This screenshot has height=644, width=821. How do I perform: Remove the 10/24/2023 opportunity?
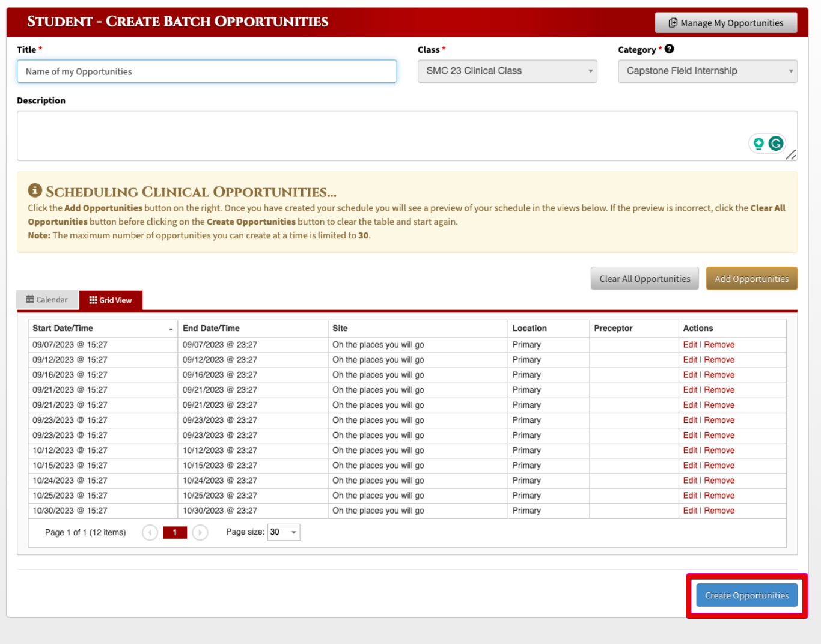[719, 481]
